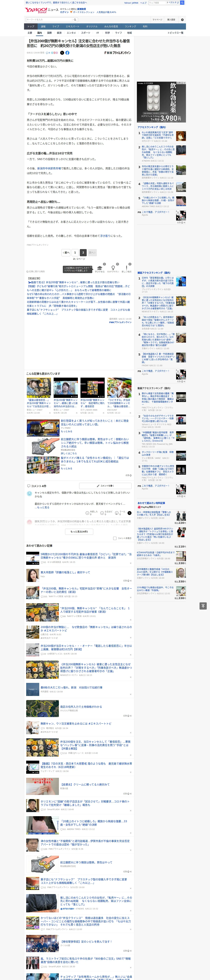The height and width of the screenshot is (980, 210).
Task: Click the ログイン link
Action: (64, 12)
